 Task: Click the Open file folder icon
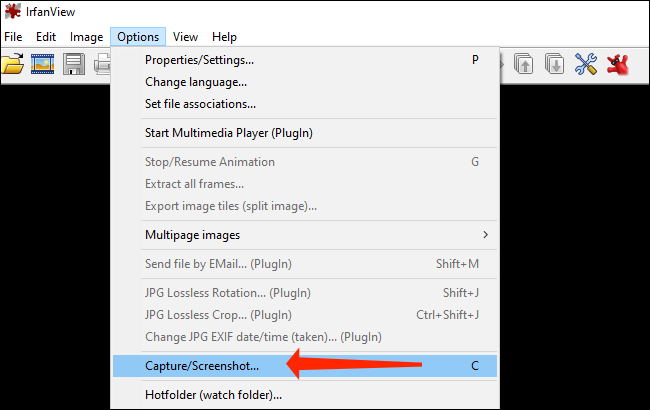click(11, 65)
